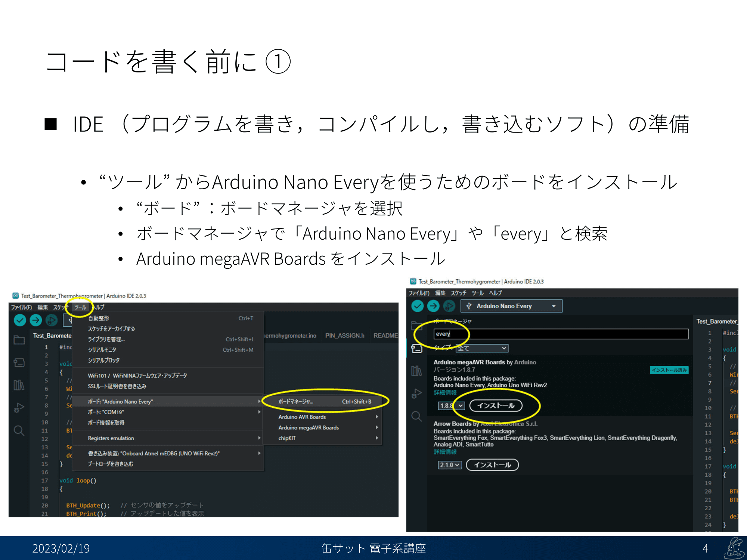Click void loop() code line in left editor
This screenshot has width=747, height=560.
pyautogui.click(x=78, y=480)
